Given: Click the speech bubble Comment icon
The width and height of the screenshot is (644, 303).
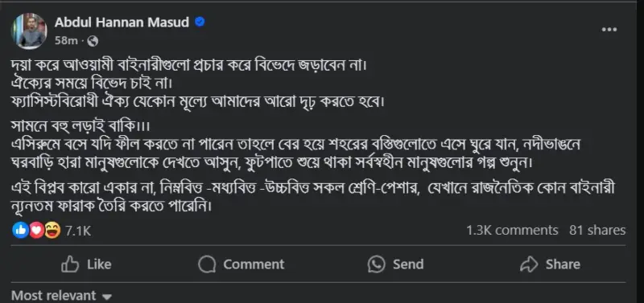Looking at the screenshot, I should click(x=207, y=264).
